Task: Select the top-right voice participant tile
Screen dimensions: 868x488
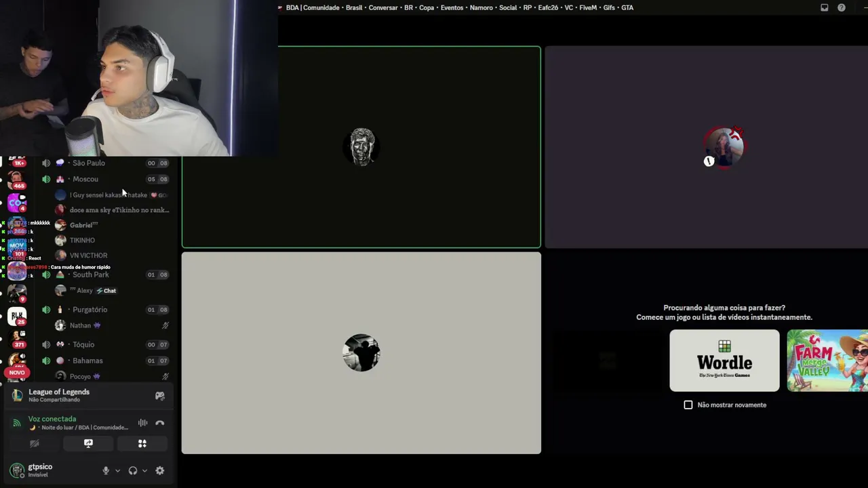Action: point(707,147)
